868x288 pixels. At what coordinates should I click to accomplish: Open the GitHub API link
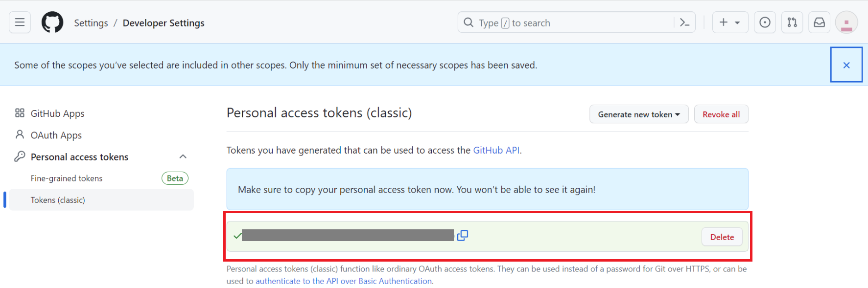(496, 150)
